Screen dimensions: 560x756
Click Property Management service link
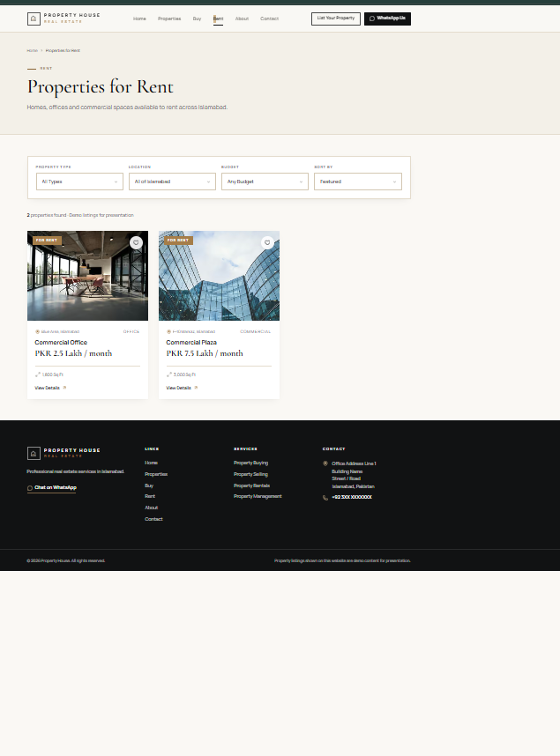tap(258, 496)
